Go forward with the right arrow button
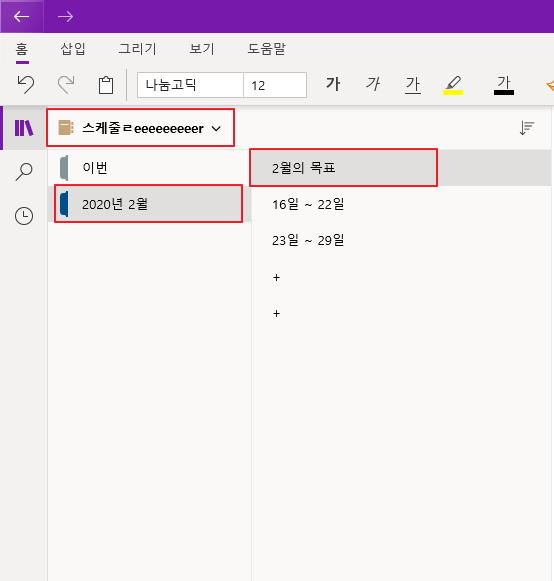 65,17
